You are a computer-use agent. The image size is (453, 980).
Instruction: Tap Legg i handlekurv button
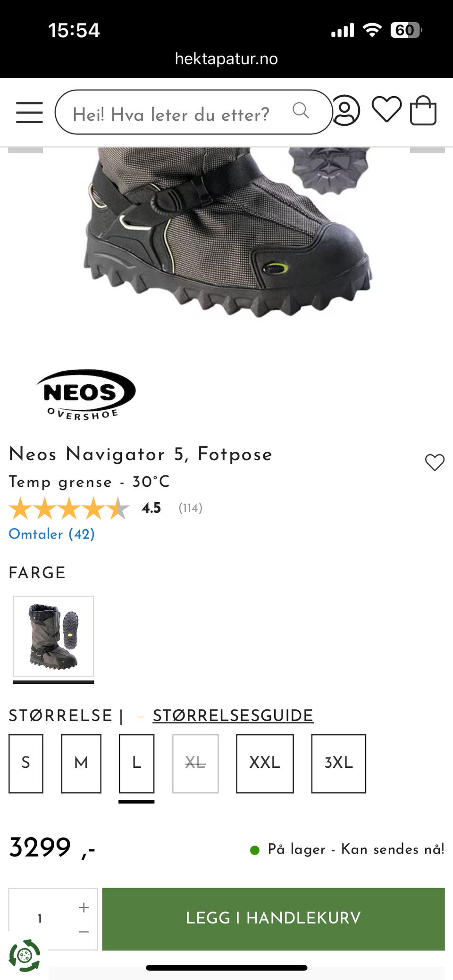[x=273, y=919]
